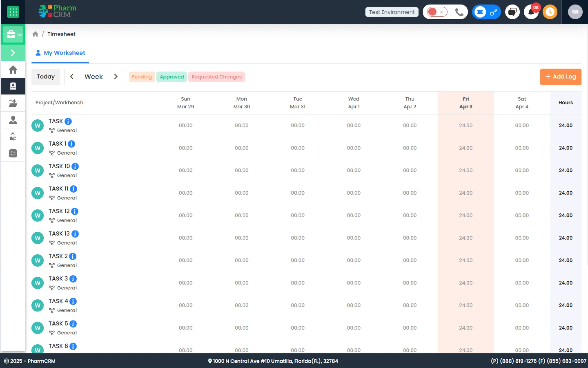588x368 pixels.
Task: Open the sidebar staff settings icon
Action: click(x=13, y=137)
